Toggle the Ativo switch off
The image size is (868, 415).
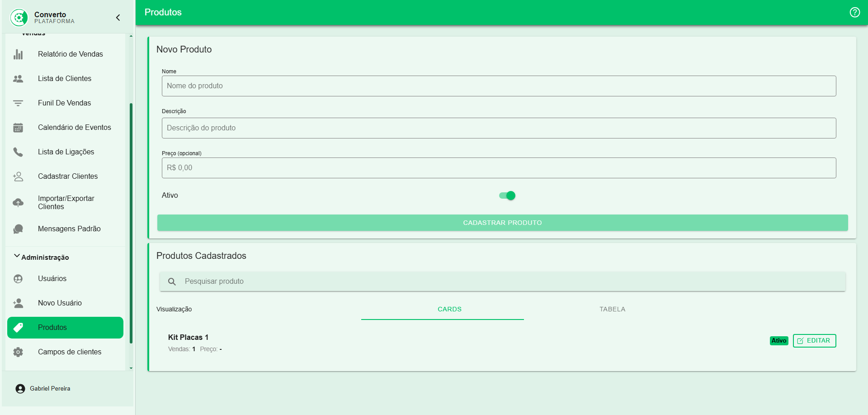[x=507, y=196]
